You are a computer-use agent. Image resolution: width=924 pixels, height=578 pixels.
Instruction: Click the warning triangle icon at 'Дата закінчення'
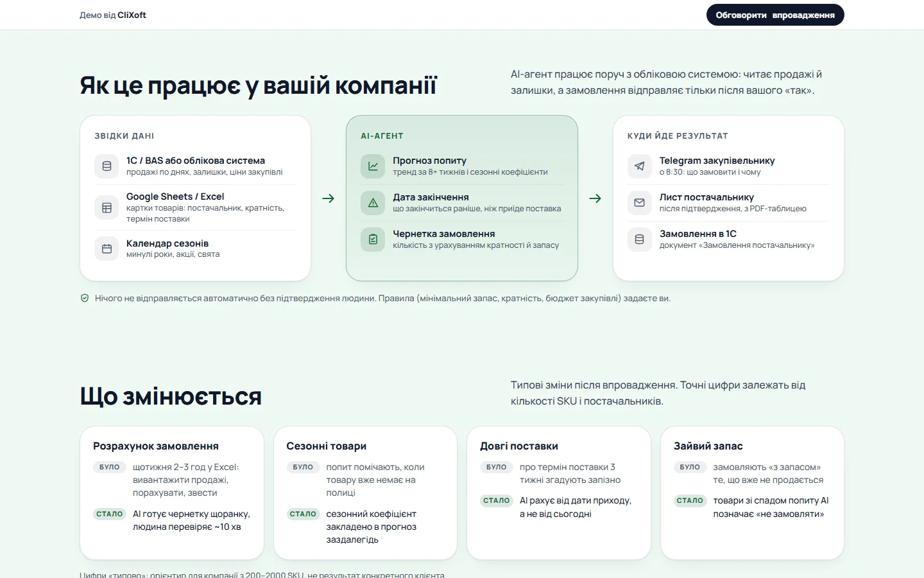tap(373, 203)
